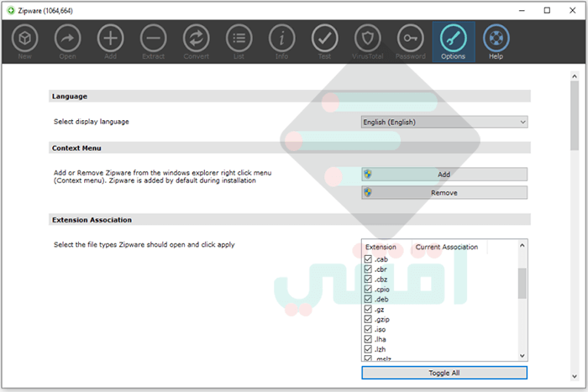Click the options page scrollbar thumb
The height and width of the screenshot is (392, 588).
pos(574,116)
